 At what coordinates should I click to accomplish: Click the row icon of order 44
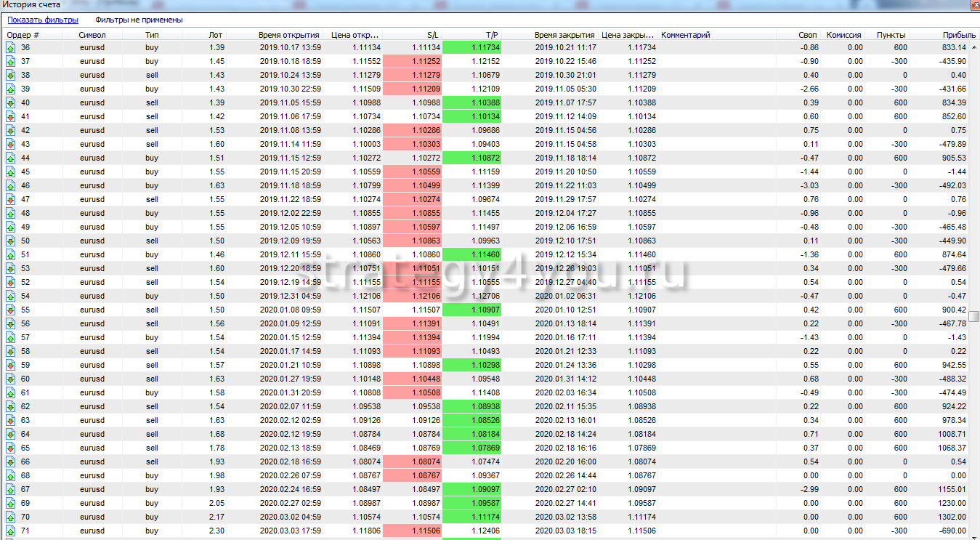coord(11,158)
